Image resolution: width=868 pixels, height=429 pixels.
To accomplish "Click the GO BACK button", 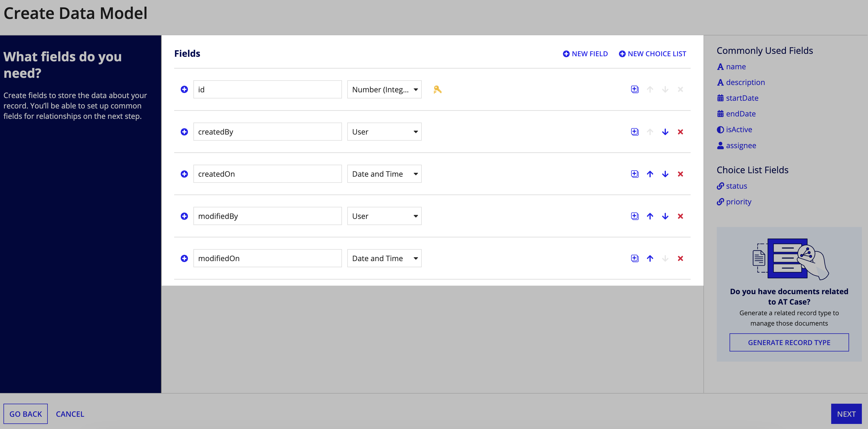I will 26,414.
